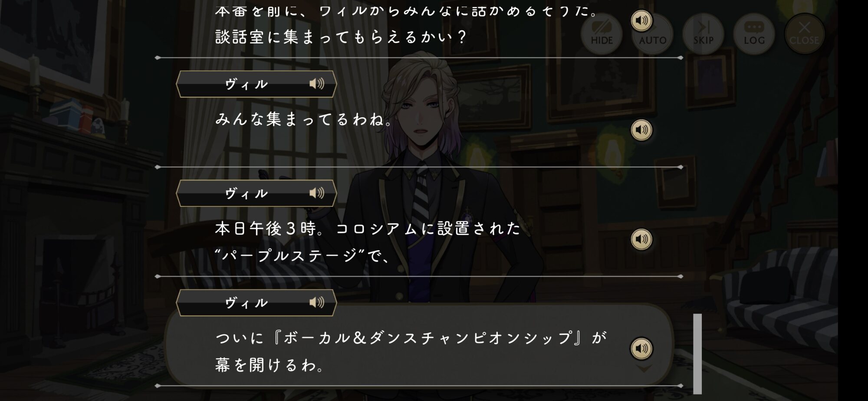The width and height of the screenshot is (868, 401).
Task: Open the LOG button
Action: [x=754, y=34]
